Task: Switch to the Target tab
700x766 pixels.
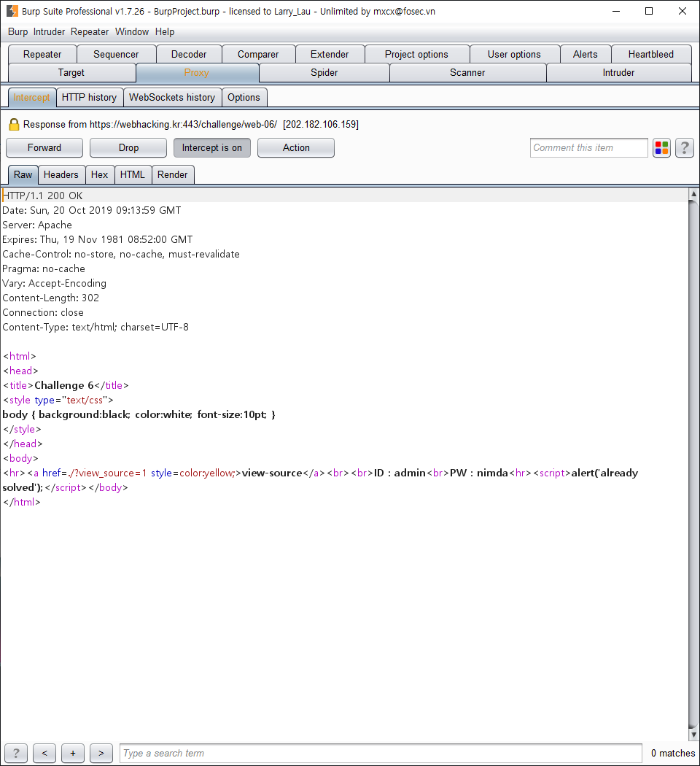Action: click(71, 73)
